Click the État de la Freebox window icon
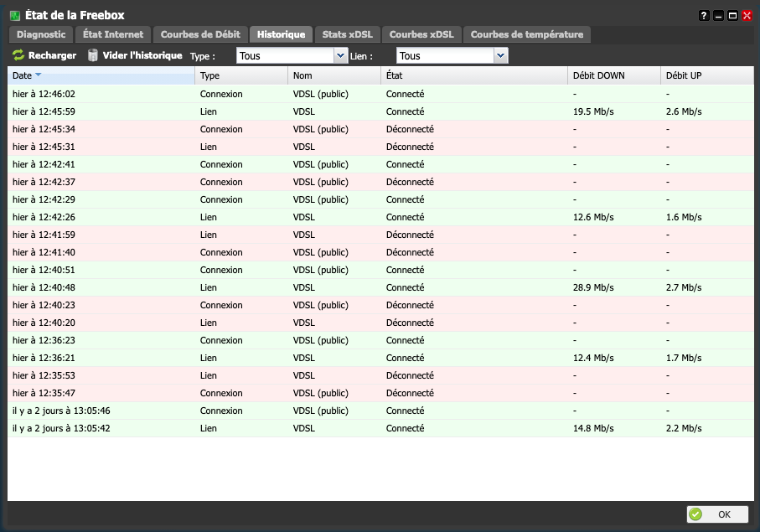The image size is (760, 532). click(15, 16)
